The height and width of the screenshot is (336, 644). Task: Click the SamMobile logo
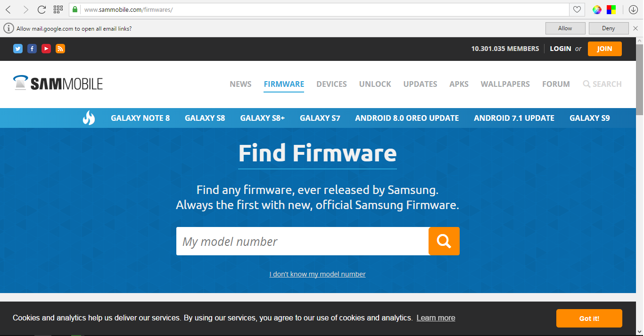click(58, 84)
